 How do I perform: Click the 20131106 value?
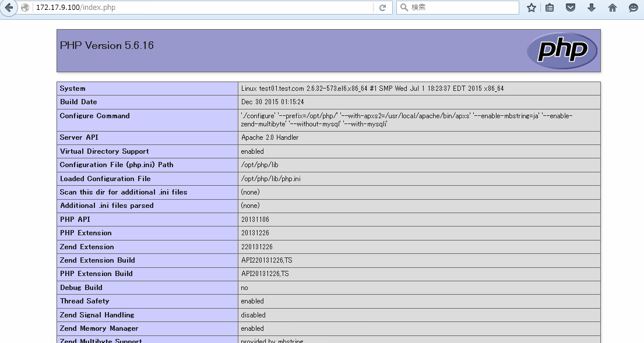coord(255,219)
